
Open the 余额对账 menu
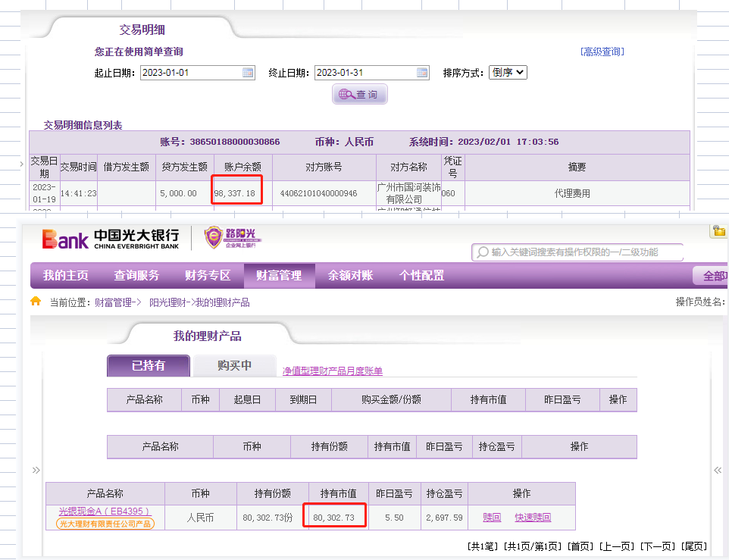click(351, 276)
